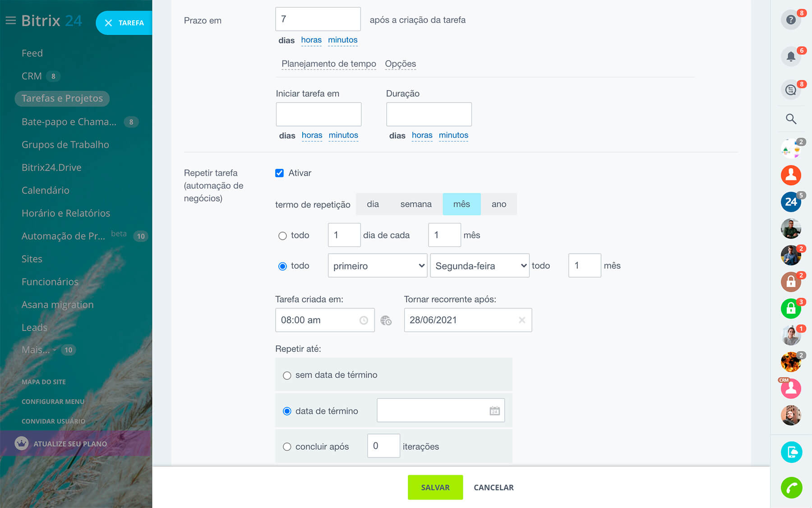Expand the 'Mais...' sidebar menu
This screenshot has height=508, width=812.
(x=36, y=350)
